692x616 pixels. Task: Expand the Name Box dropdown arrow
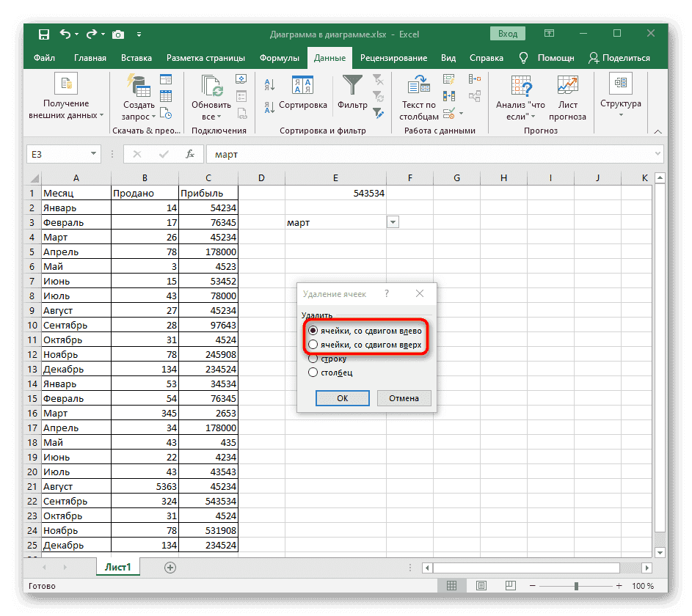click(x=94, y=155)
